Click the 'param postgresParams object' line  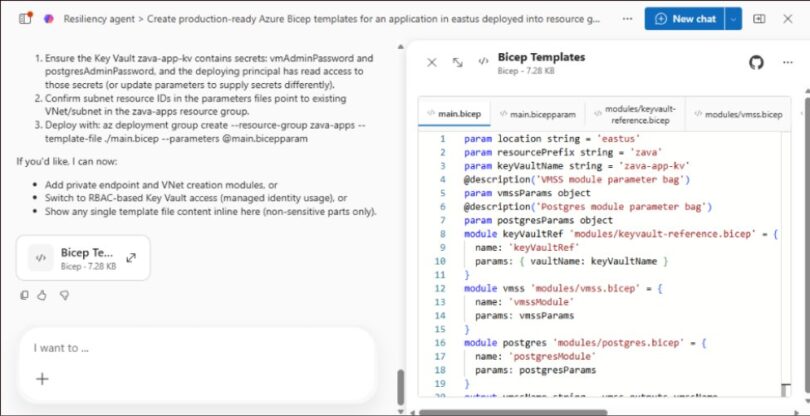[538, 221]
